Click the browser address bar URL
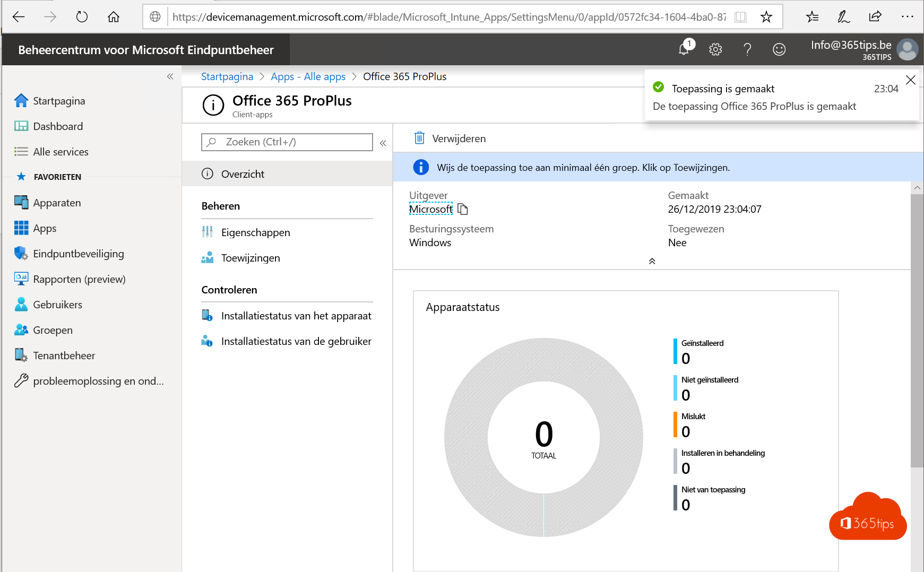 tap(449, 17)
